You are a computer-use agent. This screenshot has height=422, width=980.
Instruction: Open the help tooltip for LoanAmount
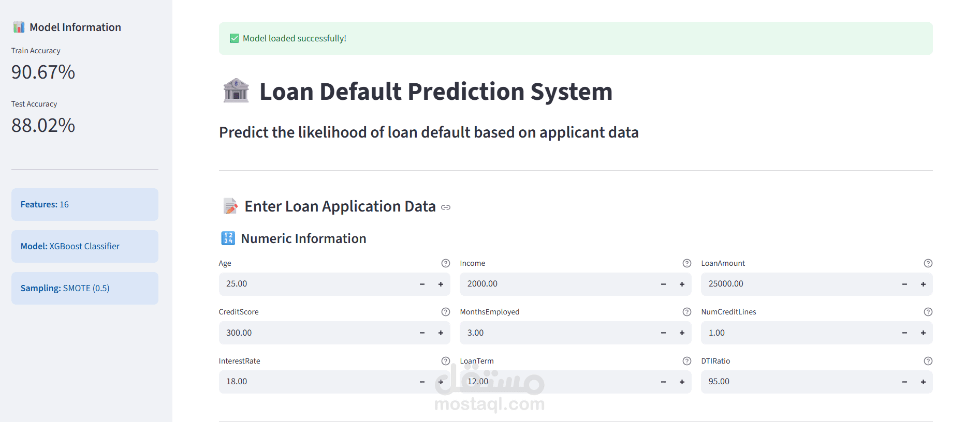click(927, 263)
